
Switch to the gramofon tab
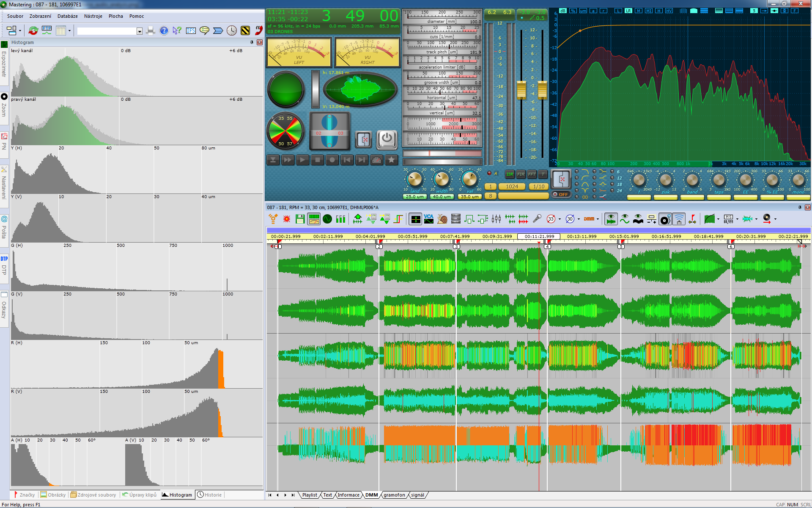(394, 495)
